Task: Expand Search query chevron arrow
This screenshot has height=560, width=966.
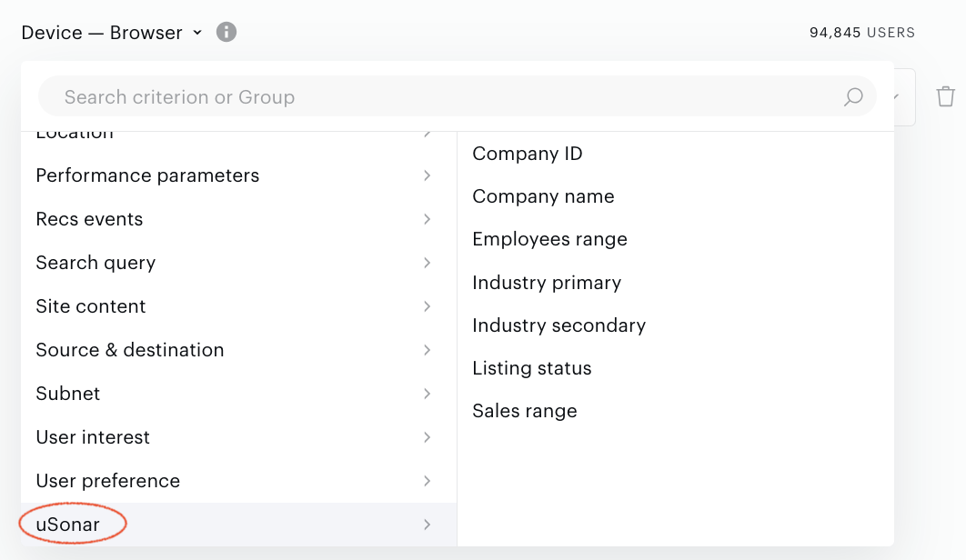Action: [427, 263]
